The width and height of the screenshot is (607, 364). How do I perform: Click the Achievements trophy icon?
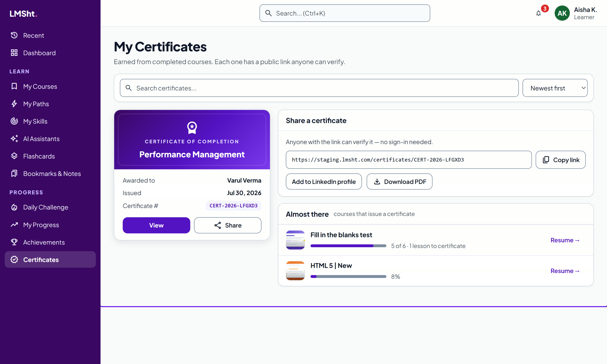14,242
